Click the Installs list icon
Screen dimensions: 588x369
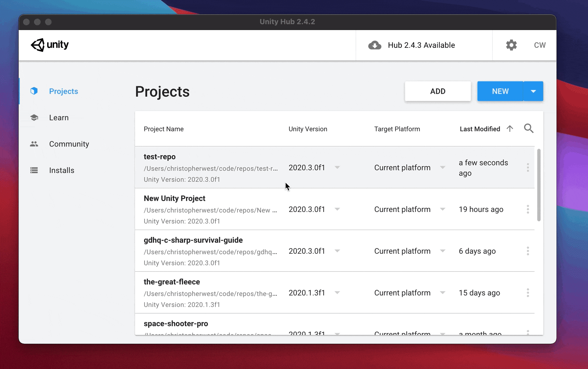coord(34,170)
